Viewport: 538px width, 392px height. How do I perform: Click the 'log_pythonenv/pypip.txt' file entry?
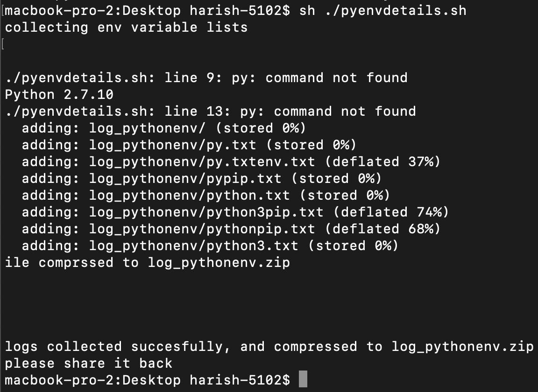(185, 178)
